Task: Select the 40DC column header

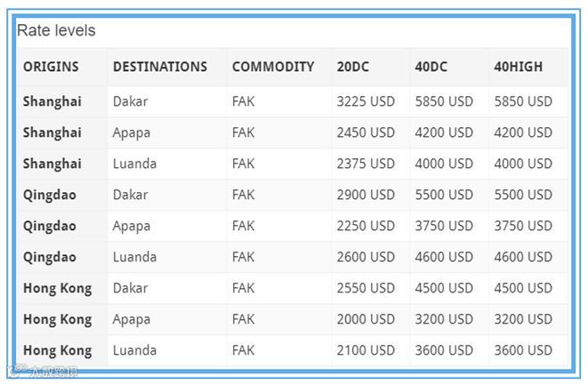Action: [433, 67]
